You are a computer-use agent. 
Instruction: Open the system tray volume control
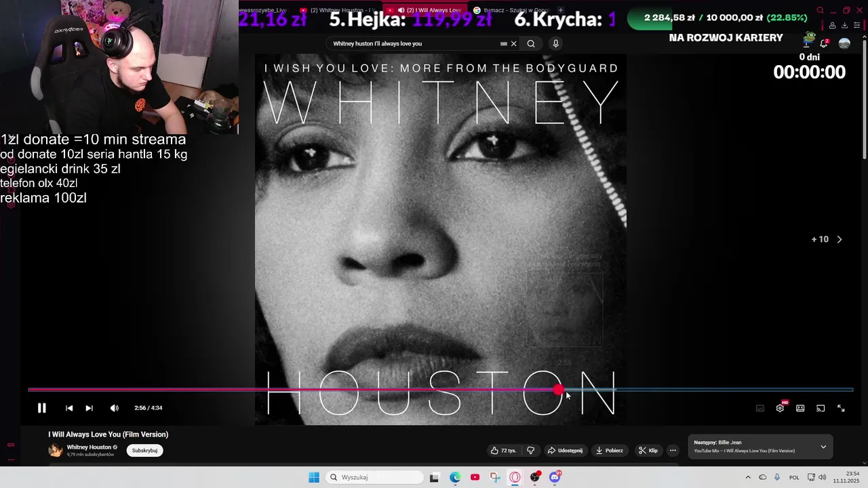tap(822, 477)
